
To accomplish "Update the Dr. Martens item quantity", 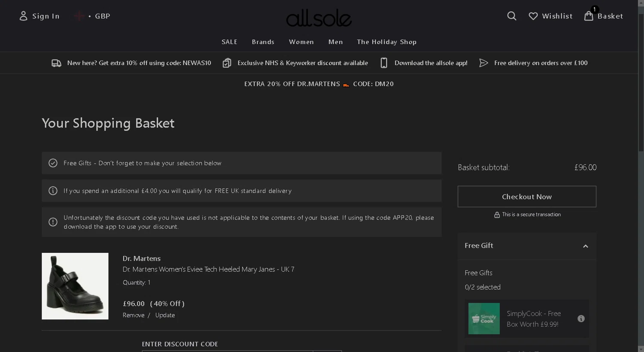I will [165, 315].
